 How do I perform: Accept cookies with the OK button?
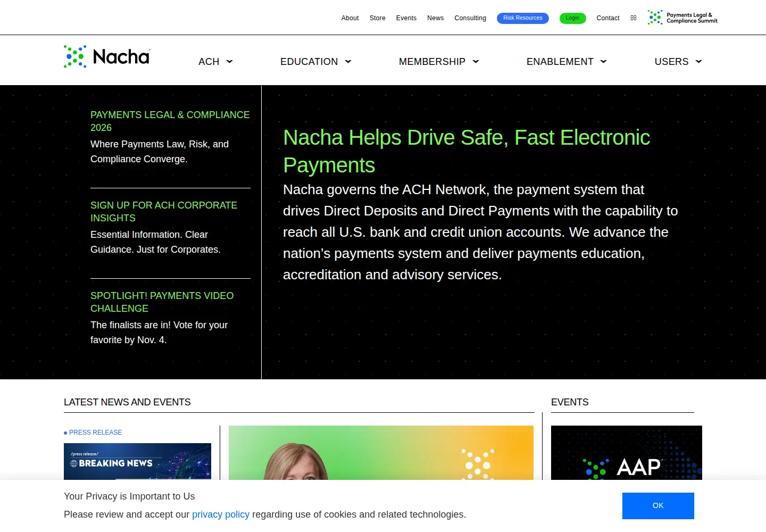pos(658,506)
